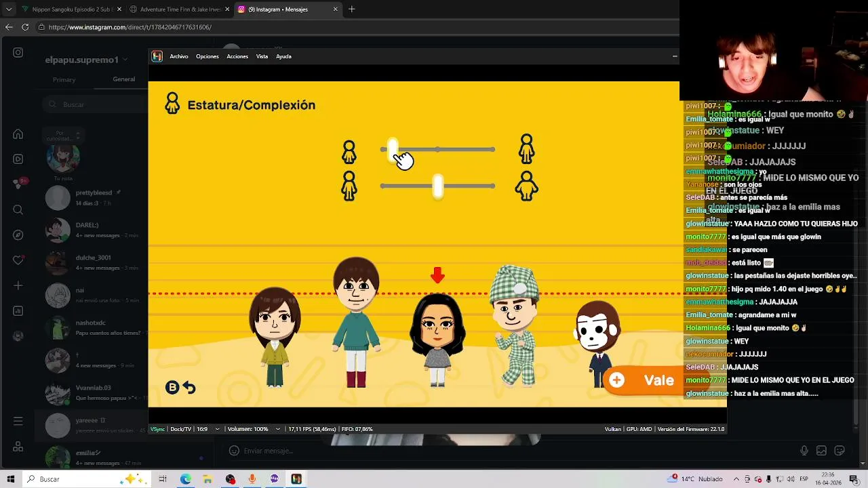Go back in the browser

tap(9, 27)
